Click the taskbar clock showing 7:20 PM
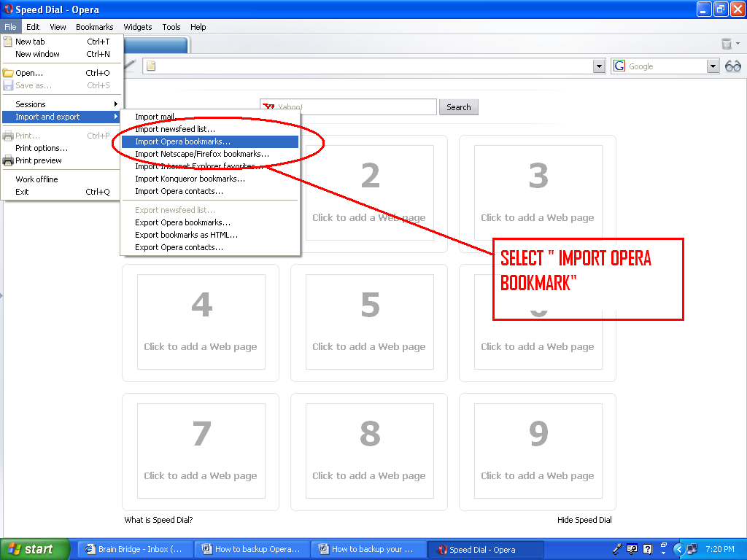 point(720,549)
